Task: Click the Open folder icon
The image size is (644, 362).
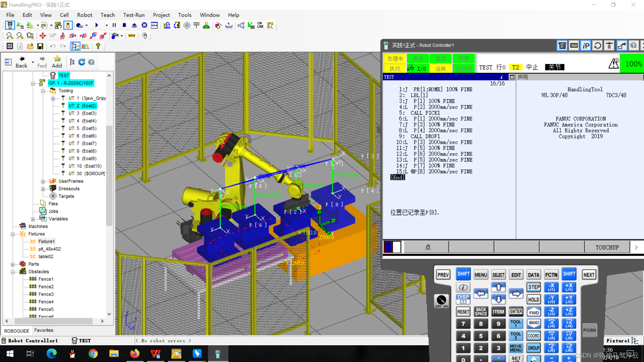Action: pos(30,46)
